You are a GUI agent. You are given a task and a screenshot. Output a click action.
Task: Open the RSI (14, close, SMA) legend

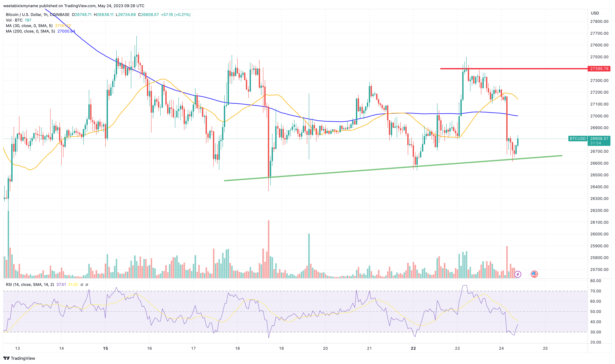click(x=30, y=285)
